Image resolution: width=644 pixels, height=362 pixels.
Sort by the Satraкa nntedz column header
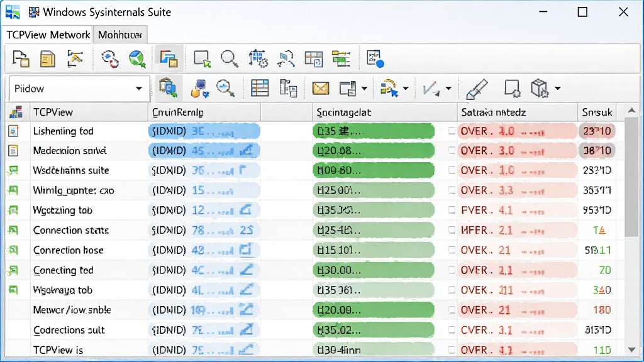(518, 112)
